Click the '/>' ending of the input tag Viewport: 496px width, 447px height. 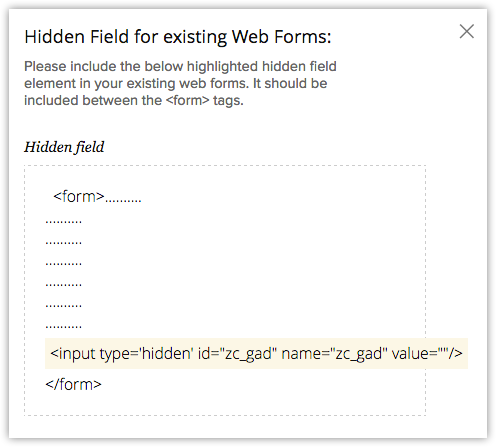click(455, 353)
